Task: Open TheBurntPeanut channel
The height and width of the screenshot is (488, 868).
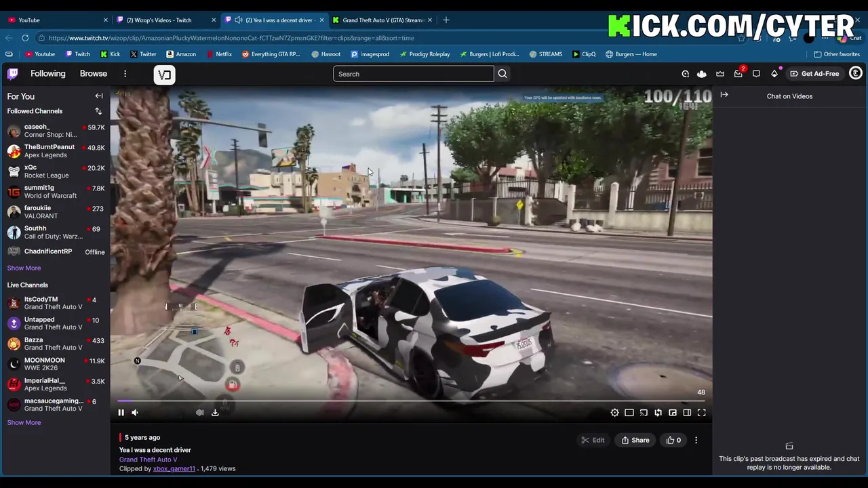Action: 56,151
